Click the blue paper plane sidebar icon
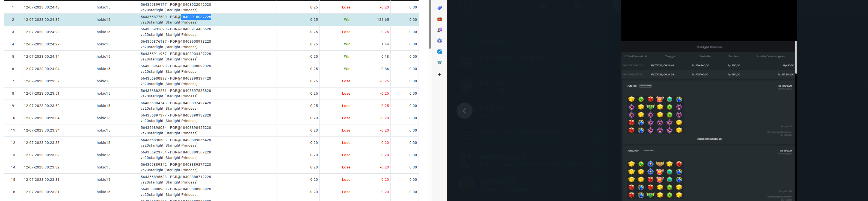Screen dimensions: 868x201 pyautogui.click(x=439, y=62)
